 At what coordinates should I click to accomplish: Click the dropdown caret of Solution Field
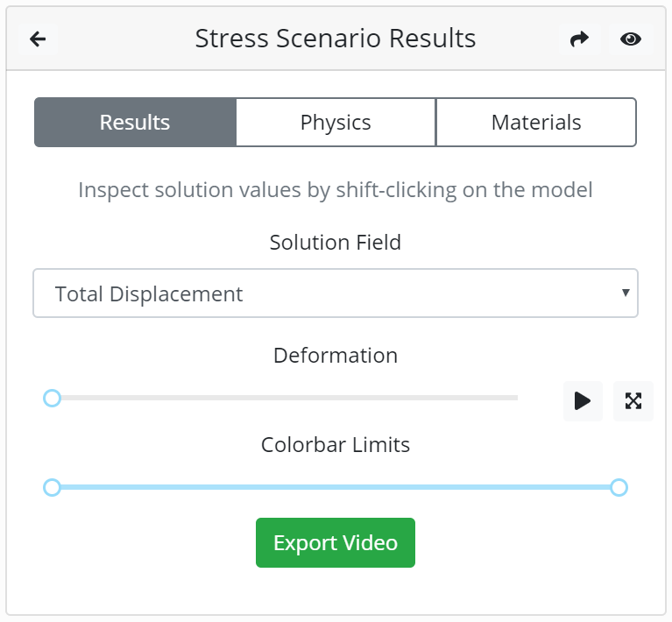click(626, 293)
